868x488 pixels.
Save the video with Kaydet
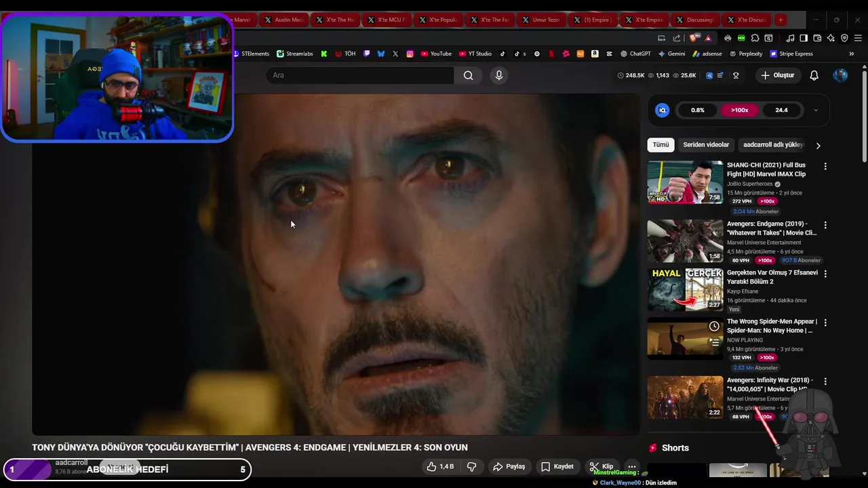pos(557,466)
